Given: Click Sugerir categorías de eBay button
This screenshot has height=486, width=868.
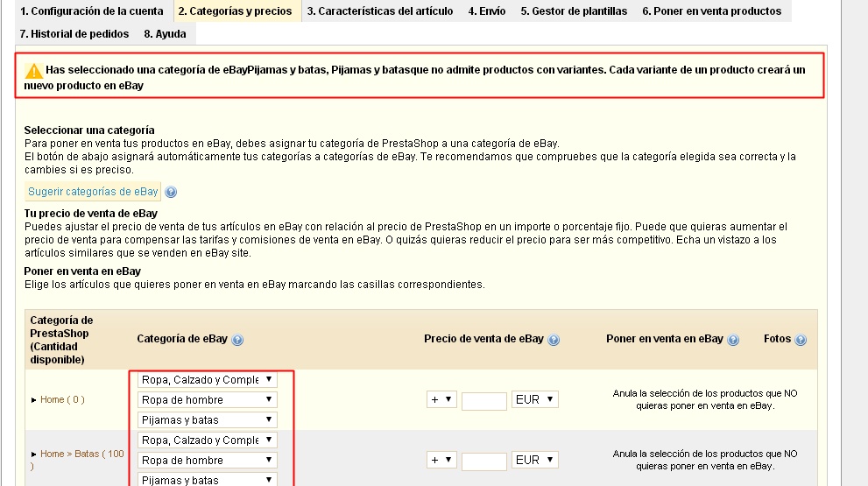Looking at the screenshot, I should click(x=93, y=192).
